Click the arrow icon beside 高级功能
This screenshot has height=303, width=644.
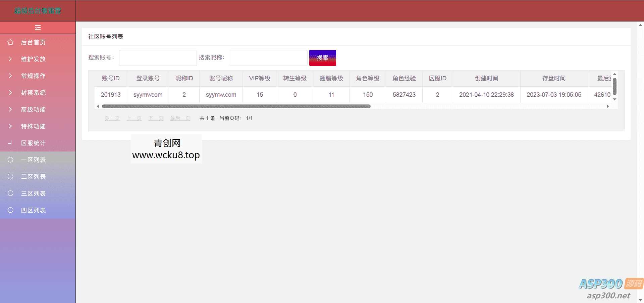(x=10, y=110)
